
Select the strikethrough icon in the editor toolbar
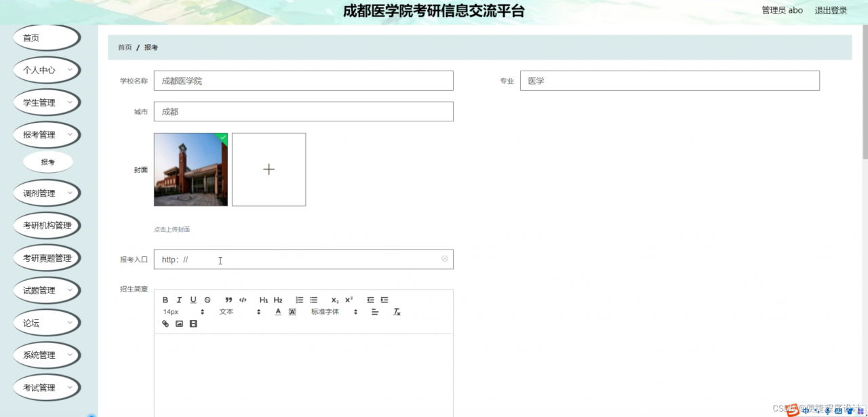(x=207, y=300)
